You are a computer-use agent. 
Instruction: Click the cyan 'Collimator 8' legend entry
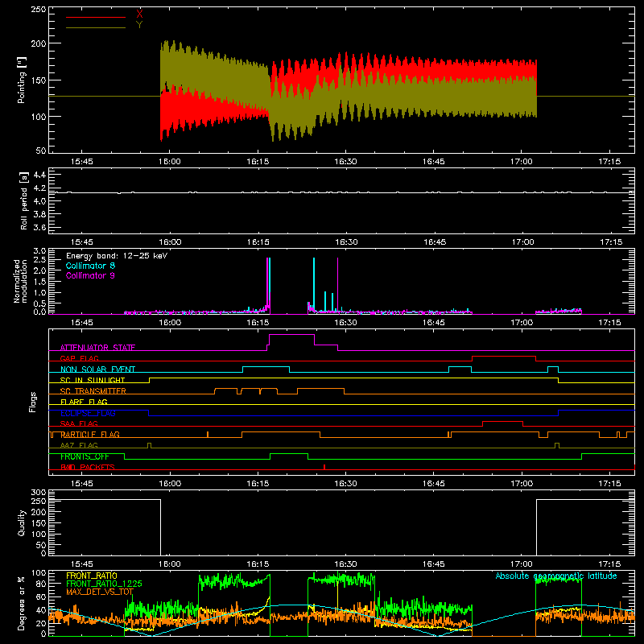(x=90, y=266)
